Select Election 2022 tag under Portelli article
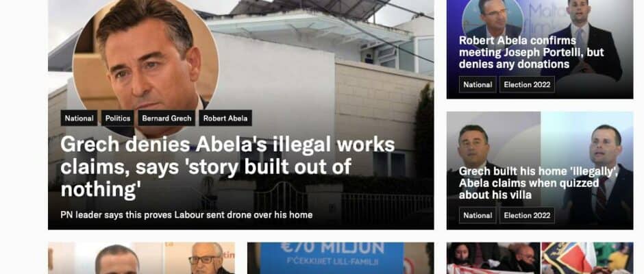 (527, 85)
